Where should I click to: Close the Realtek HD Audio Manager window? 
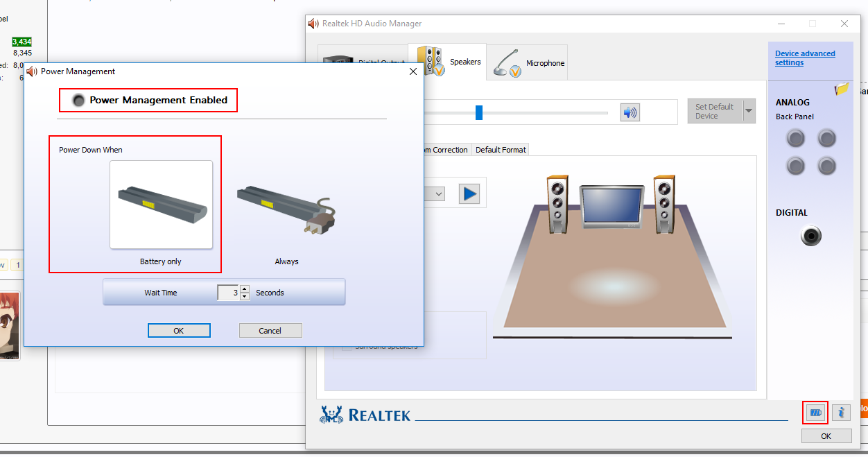click(844, 24)
